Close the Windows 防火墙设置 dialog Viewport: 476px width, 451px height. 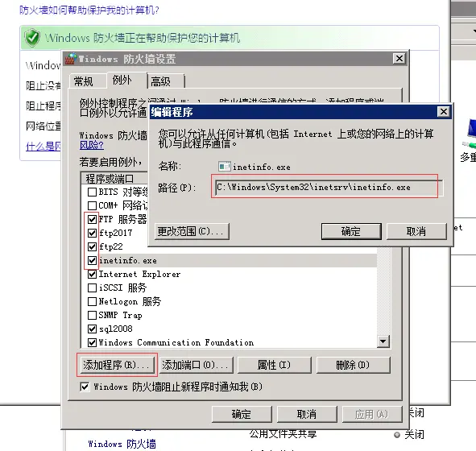click(x=399, y=58)
